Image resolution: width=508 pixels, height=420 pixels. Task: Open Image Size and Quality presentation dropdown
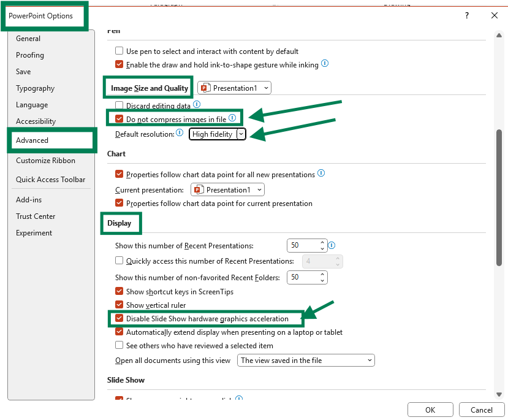(x=234, y=88)
